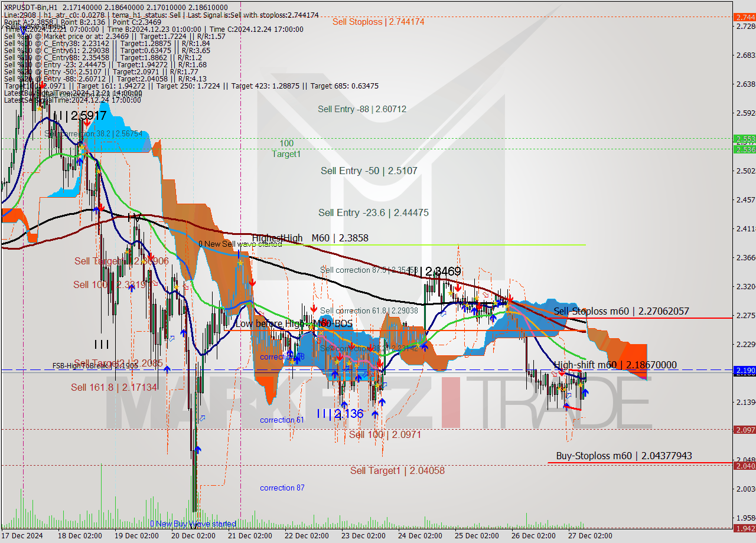The height and width of the screenshot is (543, 756).
Task: Click the 'Sell Entry -23.6 | 2.44475' label
Action: coord(373,212)
